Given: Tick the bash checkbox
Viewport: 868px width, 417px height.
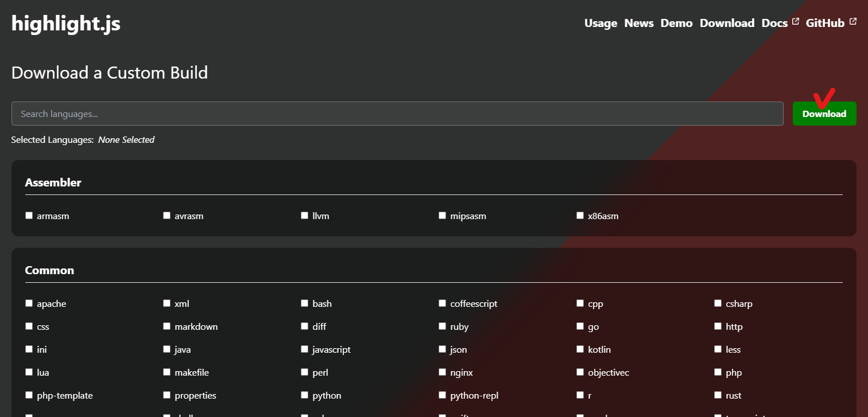Looking at the screenshot, I should pos(304,303).
